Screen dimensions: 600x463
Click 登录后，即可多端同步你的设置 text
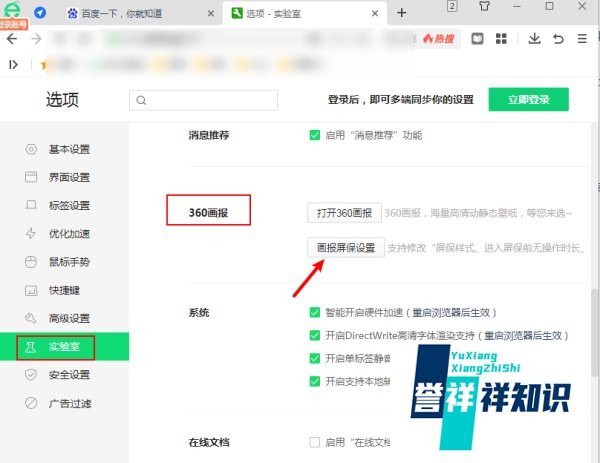click(401, 100)
